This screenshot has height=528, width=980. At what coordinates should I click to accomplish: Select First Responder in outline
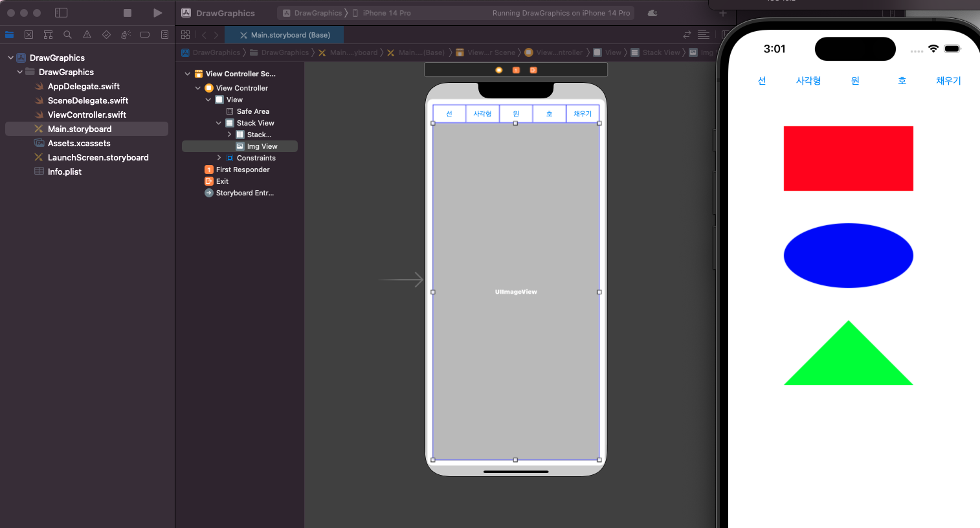click(x=237, y=170)
